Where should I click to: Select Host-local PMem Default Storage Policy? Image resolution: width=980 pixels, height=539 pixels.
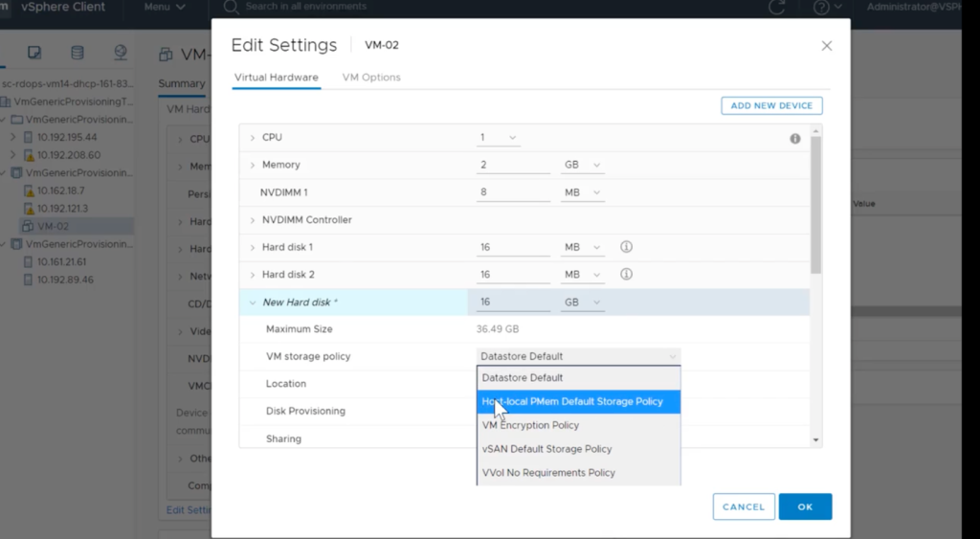pos(578,402)
